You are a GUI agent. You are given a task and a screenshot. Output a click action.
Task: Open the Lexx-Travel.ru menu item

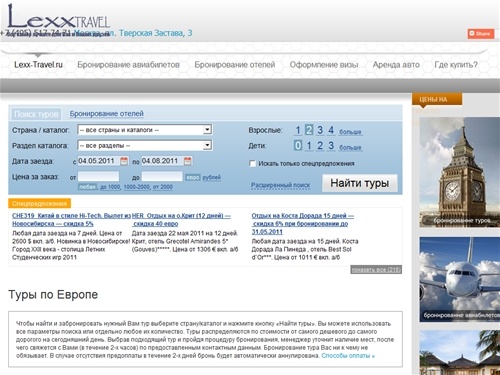pyautogui.click(x=38, y=65)
